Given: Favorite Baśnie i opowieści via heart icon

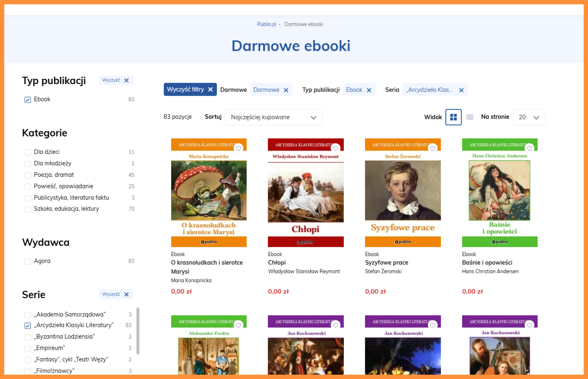Looking at the screenshot, I should click(x=529, y=148).
